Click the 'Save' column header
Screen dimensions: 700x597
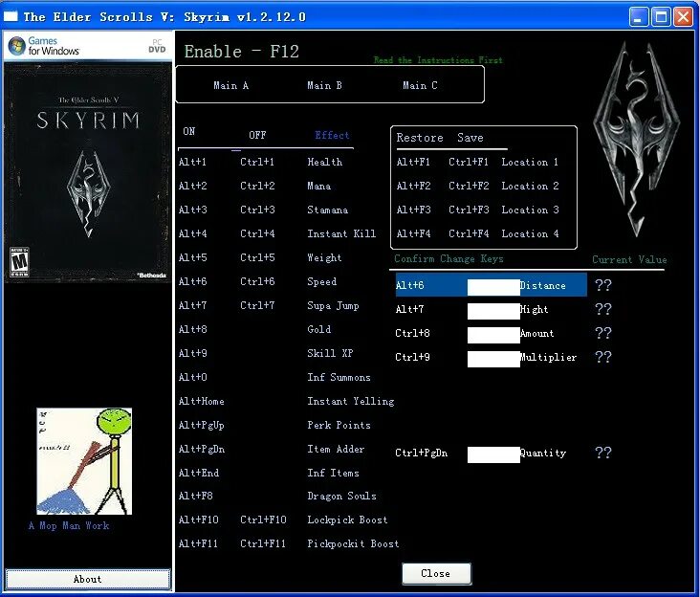point(470,138)
